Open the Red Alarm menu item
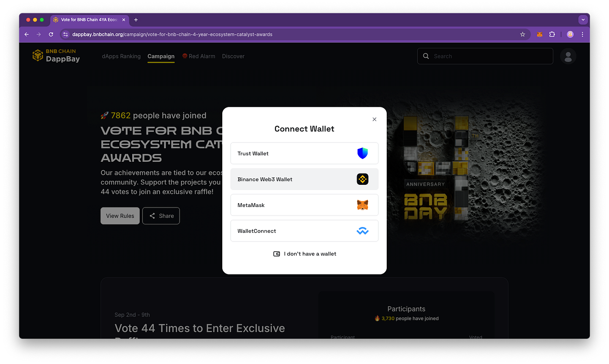Viewport: 609px width, 364px height. (x=198, y=56)
